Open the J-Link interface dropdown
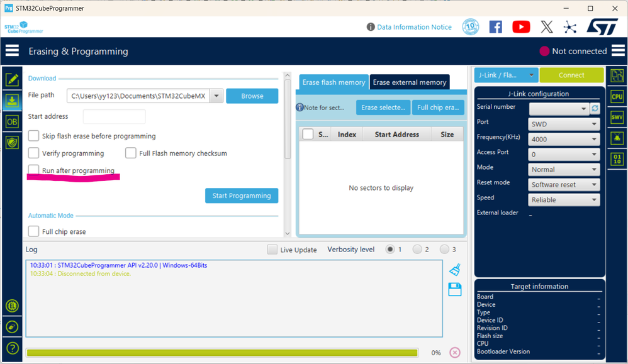Viewport: 628px width, 364px height. click(x=507, y=75)
